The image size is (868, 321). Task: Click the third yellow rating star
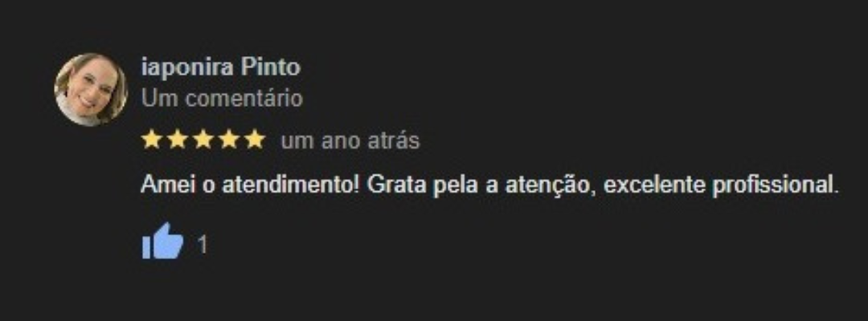203,140
